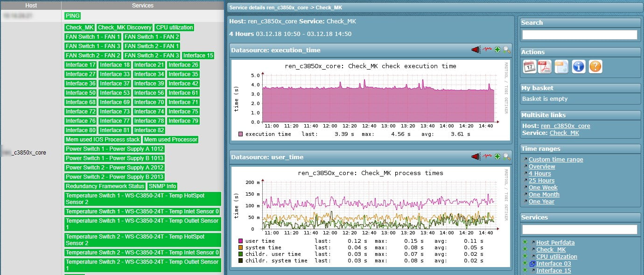The image size is (644, 275).
Task: Click the red waveform icon on user_time datasource
Action: click(x=487, y=157)
